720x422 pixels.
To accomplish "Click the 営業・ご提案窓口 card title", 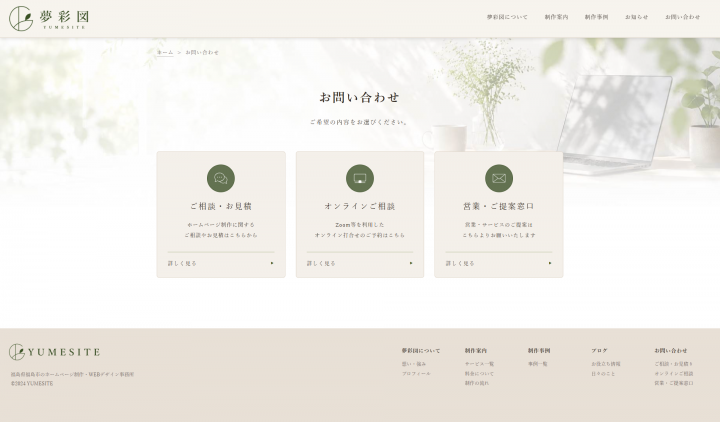I will (x=499, y=206).
